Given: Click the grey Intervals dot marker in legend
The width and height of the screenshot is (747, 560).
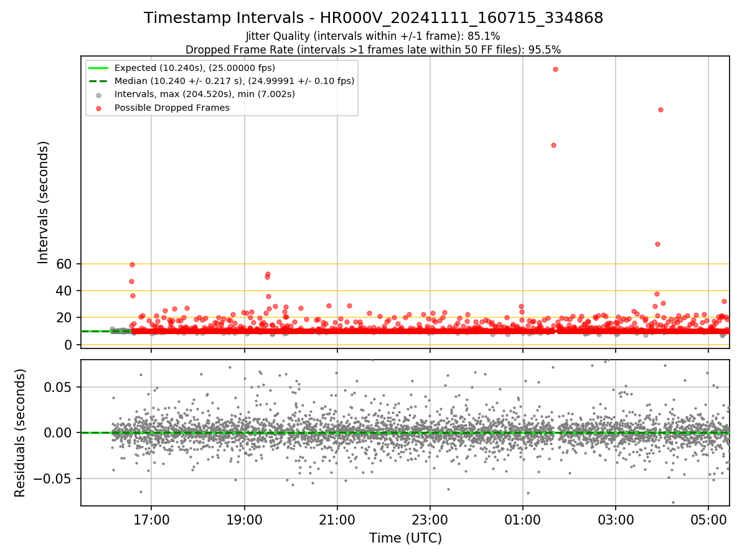Looking at the screenshot, I should point(99,95).
